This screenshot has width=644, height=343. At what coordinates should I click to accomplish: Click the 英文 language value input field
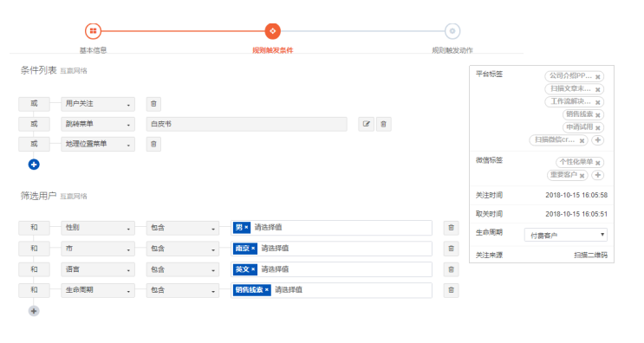pyautogui.click(x=331, y=269)
